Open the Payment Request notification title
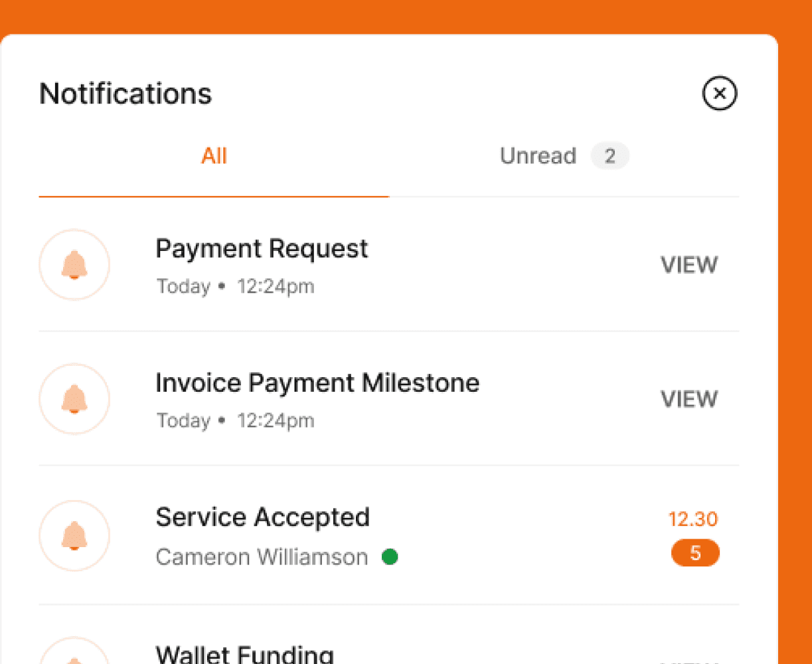 (262, 249)
